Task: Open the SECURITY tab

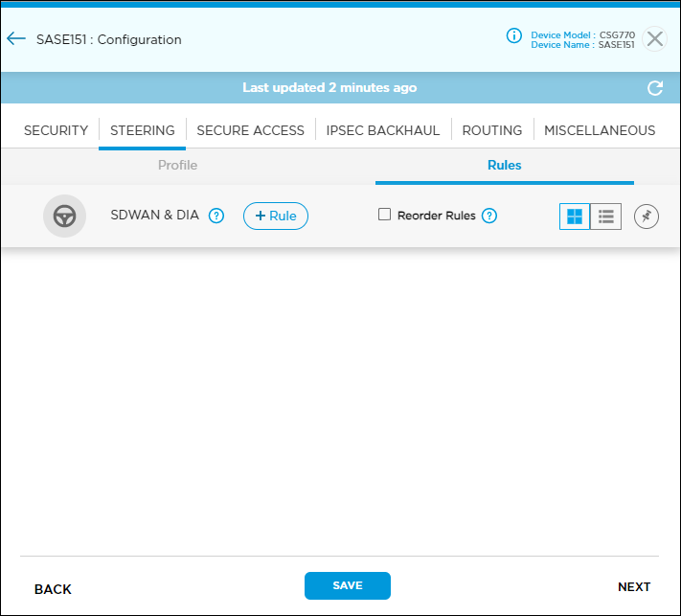Action: [x=56, y=130]
